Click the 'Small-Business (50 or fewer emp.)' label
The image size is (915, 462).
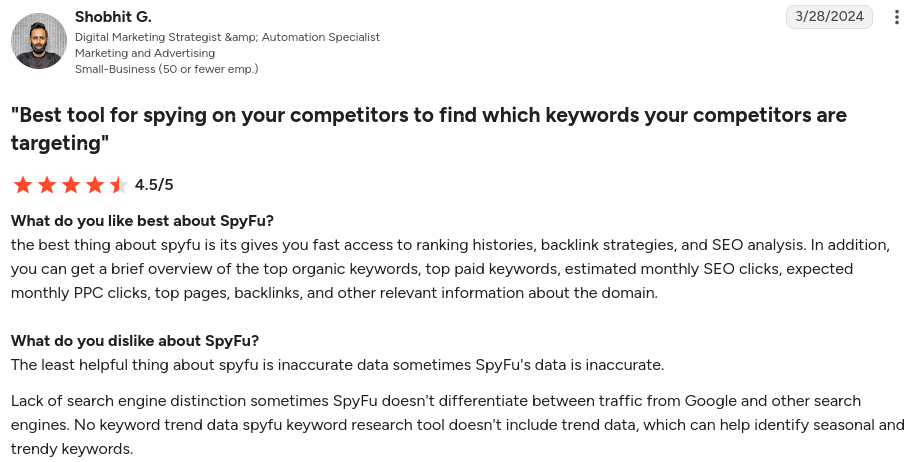(x=166, y=69)
